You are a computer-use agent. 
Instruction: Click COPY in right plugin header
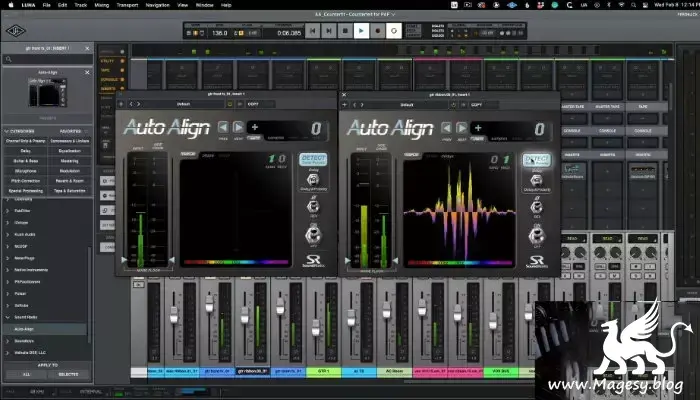476,105
